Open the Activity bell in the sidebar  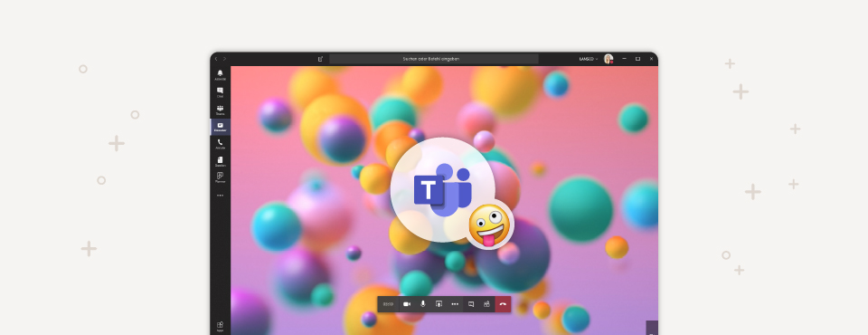221,75
